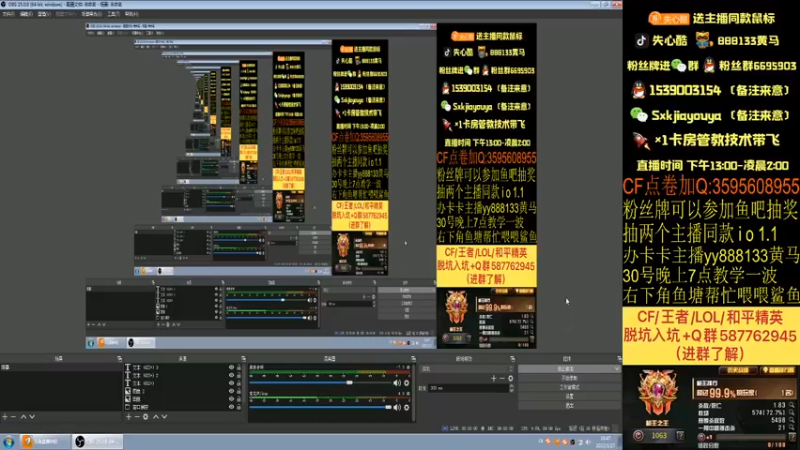Open the transition type dropdown (淡出)
This screenshot has height=450, width=800.
tap(466, 368)
